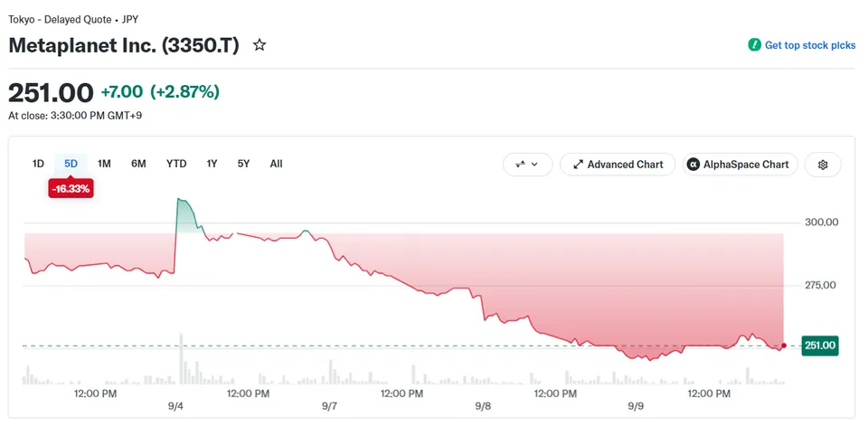Viewport: 868px width, 426px height.
Task: Open chart settings gear icon
Action: pyautogui.click(x=823, y=165)
